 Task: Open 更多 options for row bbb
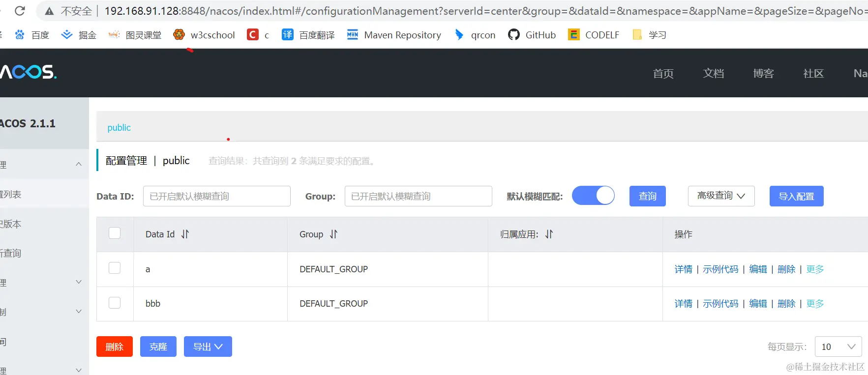[x=815, y=304]
